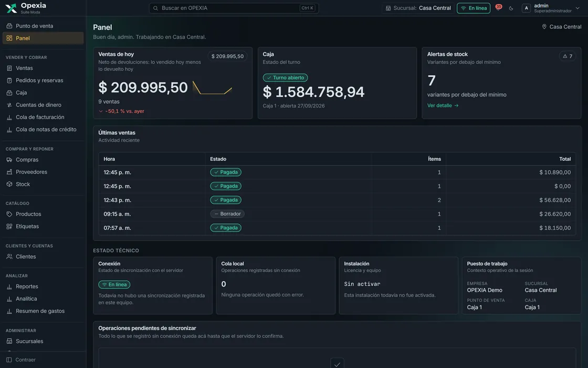Click the -50,1 % vs. ayer text
Viewport: 588px width, 368px height.
[x=125, y=111]
